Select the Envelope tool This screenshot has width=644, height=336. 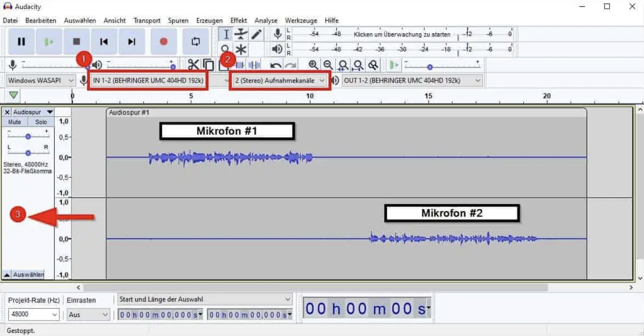click(241, 35)
